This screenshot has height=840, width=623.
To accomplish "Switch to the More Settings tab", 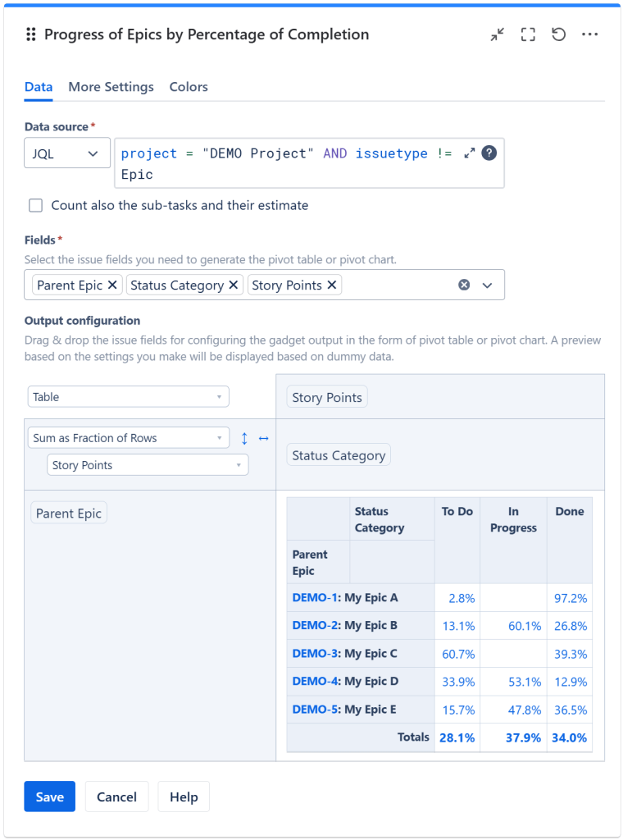I will (111, 87).
